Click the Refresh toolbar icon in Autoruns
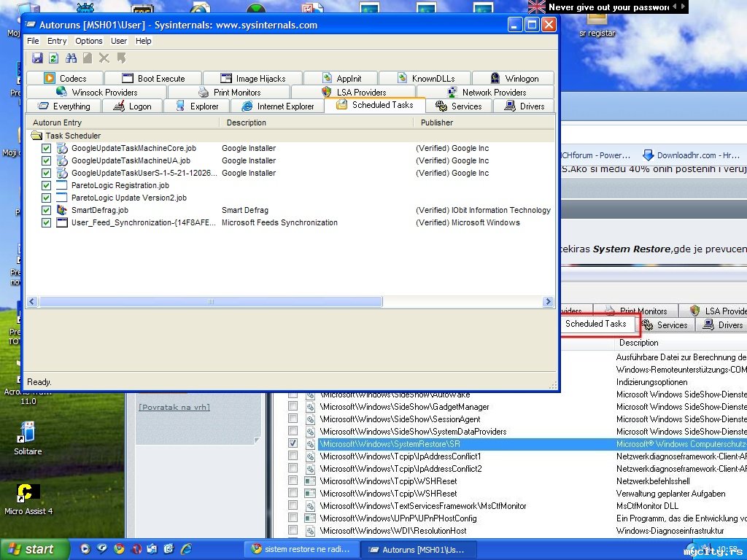Screen dimensions: 747x560 [x=54, y=58]
